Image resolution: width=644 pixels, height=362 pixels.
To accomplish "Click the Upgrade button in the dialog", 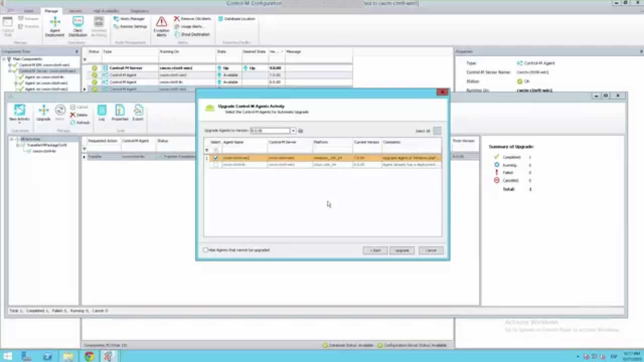I will (402, 250).
